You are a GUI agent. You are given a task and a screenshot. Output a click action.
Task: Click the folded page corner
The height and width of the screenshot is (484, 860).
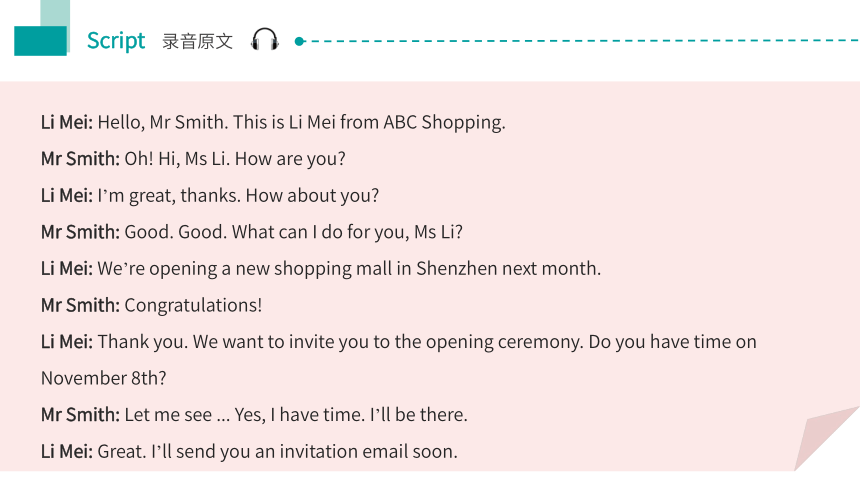827,438
